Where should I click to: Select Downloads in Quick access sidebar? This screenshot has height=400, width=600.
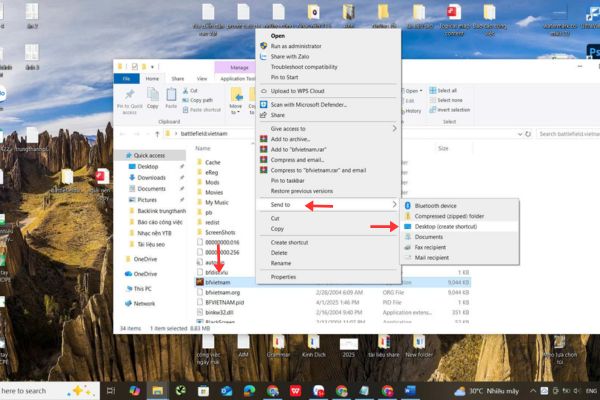tap(152, 178)
